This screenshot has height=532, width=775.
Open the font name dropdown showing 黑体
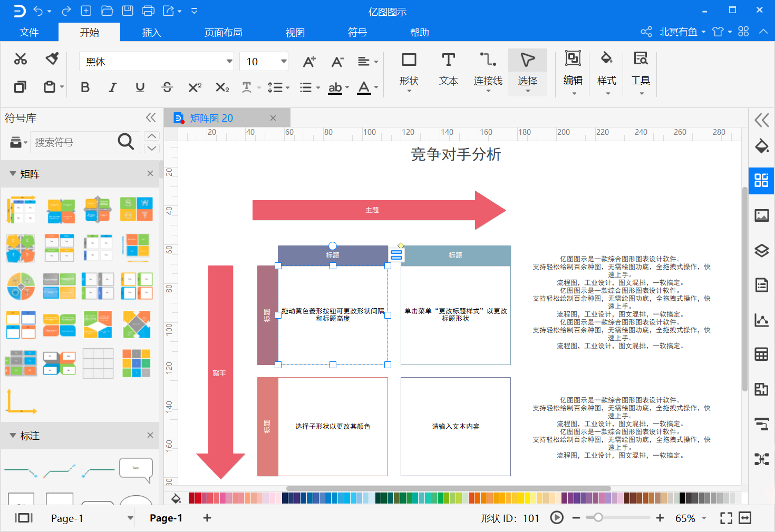pyautogui.click(x=157, y=62)
